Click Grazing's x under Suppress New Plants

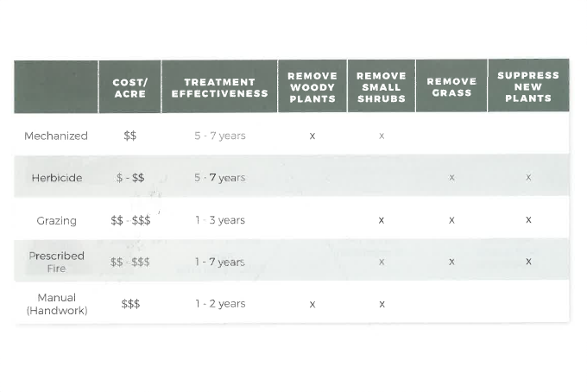coord(528,220)
